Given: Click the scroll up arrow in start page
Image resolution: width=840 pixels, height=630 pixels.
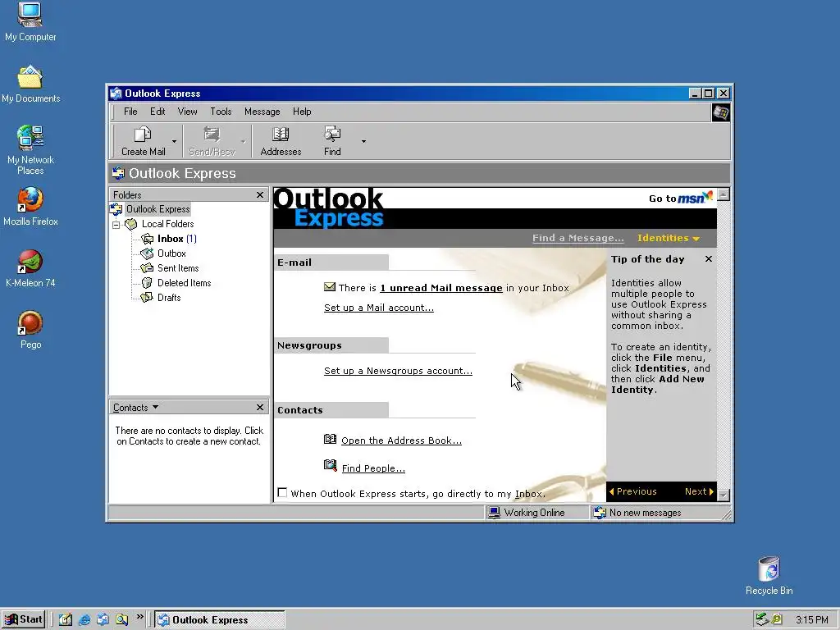Looking at the screenshot, I should (x=724, y=194).
